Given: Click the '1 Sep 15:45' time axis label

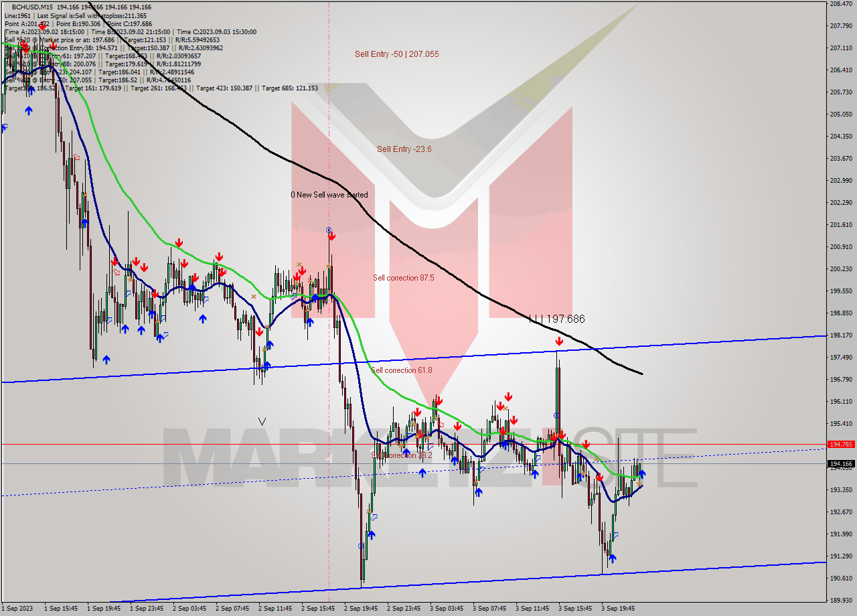Looking at the screenshot, I should tap(61, 609).
